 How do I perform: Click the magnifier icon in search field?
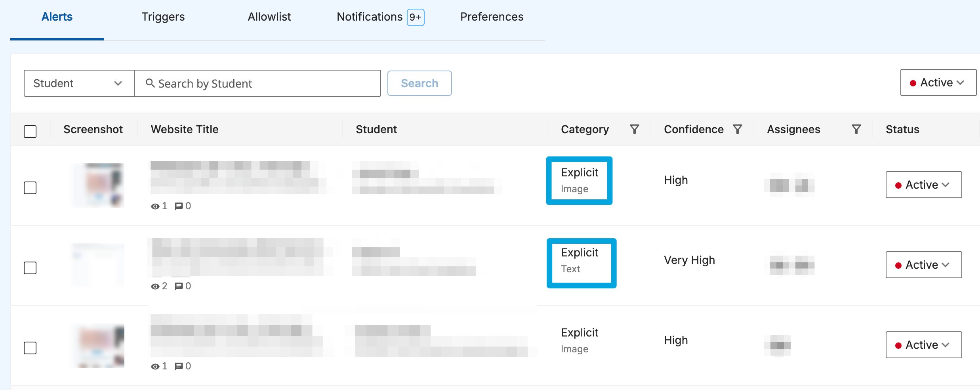click(150, 83)
